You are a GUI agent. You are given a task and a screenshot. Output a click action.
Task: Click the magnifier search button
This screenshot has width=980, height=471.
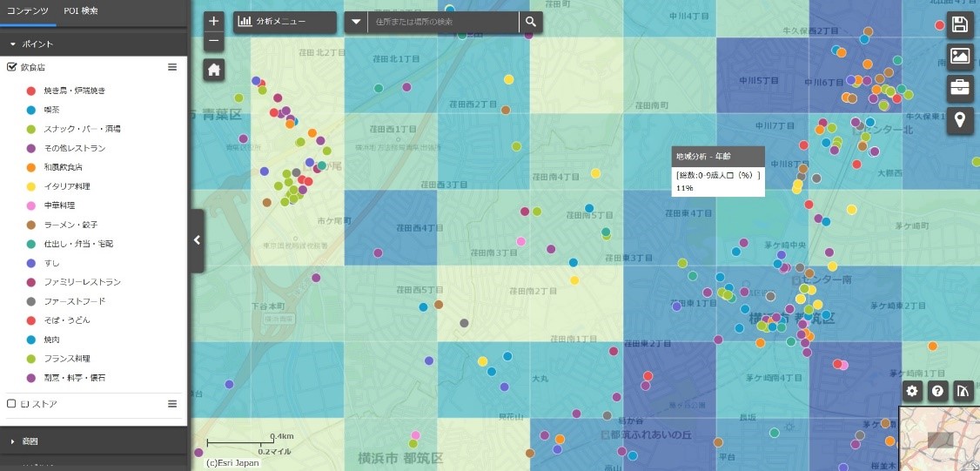(530, 22)
